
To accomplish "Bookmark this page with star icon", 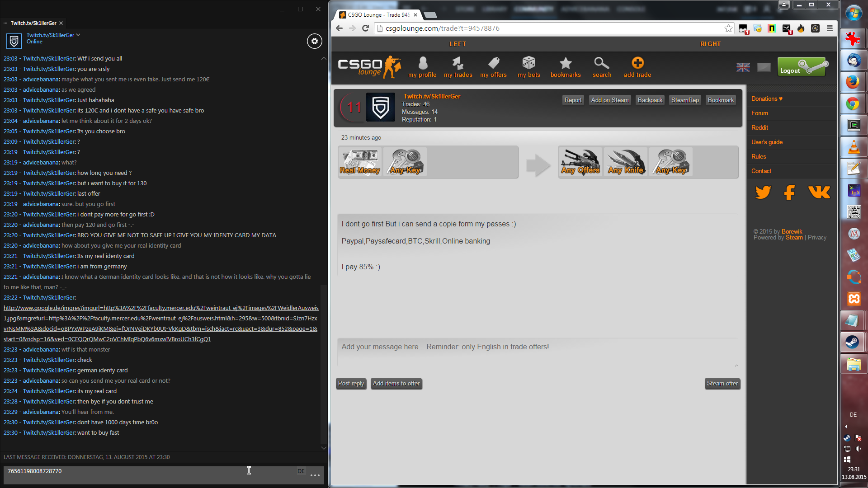I will pos(728,28).
